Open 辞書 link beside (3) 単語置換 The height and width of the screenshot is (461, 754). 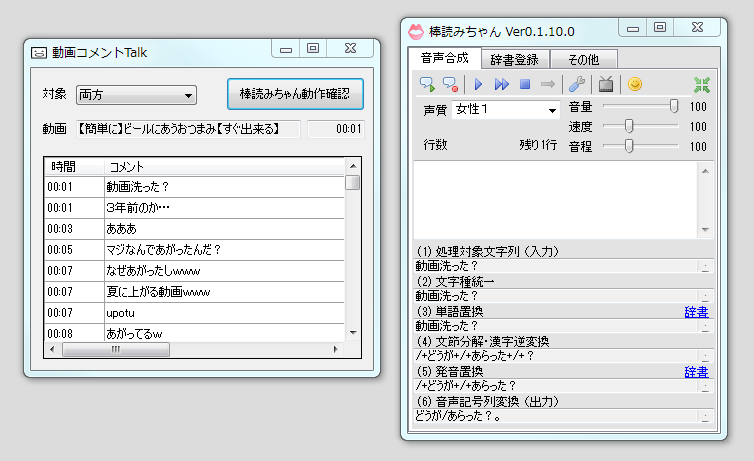[696, 312]
